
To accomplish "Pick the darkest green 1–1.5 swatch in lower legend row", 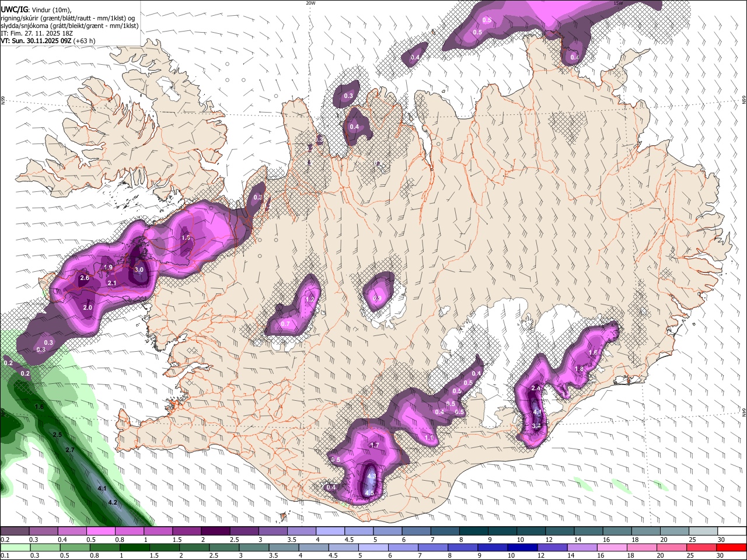I will (x=136, y=547).
